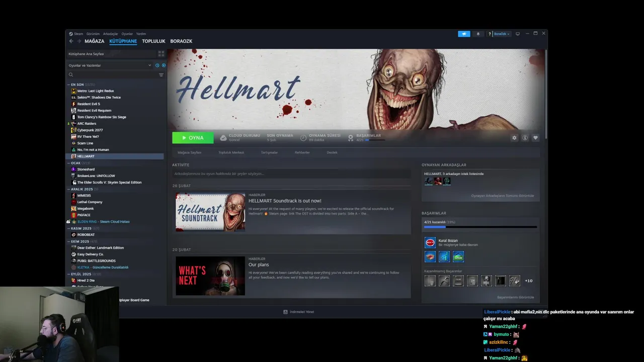Click the H+ locked achievement icon
The image size is (644, 362).
click(515, 281)
